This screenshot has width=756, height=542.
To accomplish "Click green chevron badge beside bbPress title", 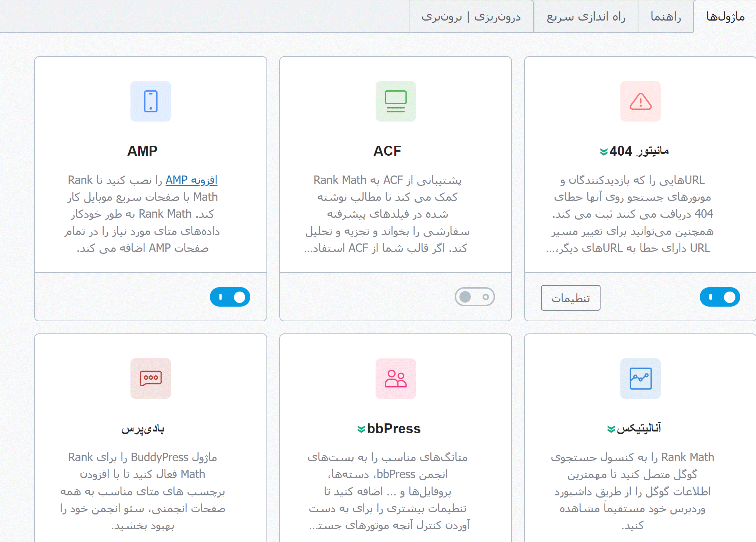I will point(361,429).
